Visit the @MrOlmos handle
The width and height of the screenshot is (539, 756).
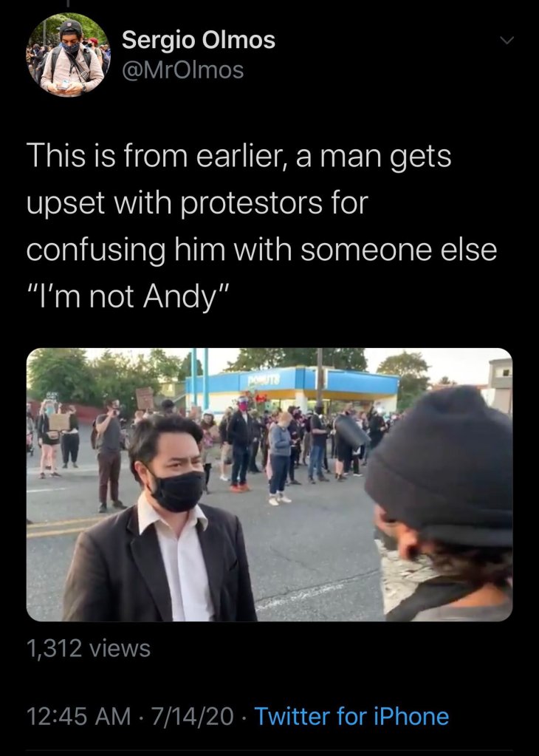click(x=183, y=70)
